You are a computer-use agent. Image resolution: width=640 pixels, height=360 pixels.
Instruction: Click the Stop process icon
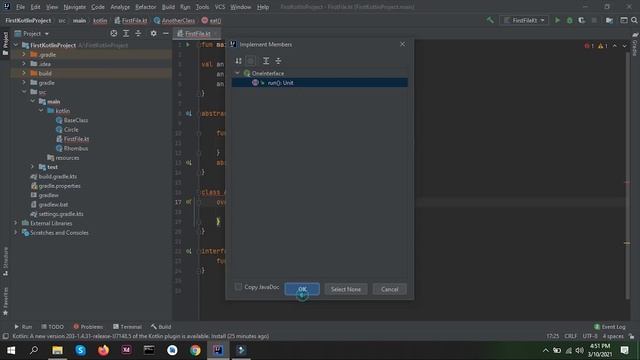594,20
